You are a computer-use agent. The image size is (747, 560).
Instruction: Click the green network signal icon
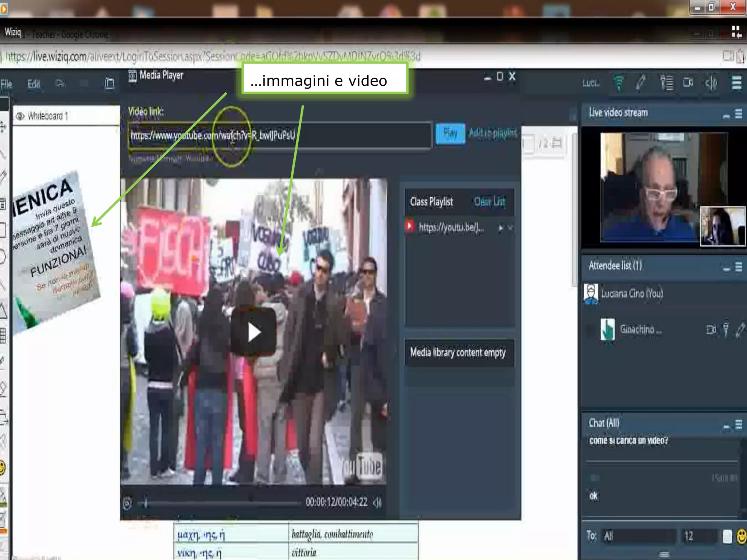(x=618, y=82)
